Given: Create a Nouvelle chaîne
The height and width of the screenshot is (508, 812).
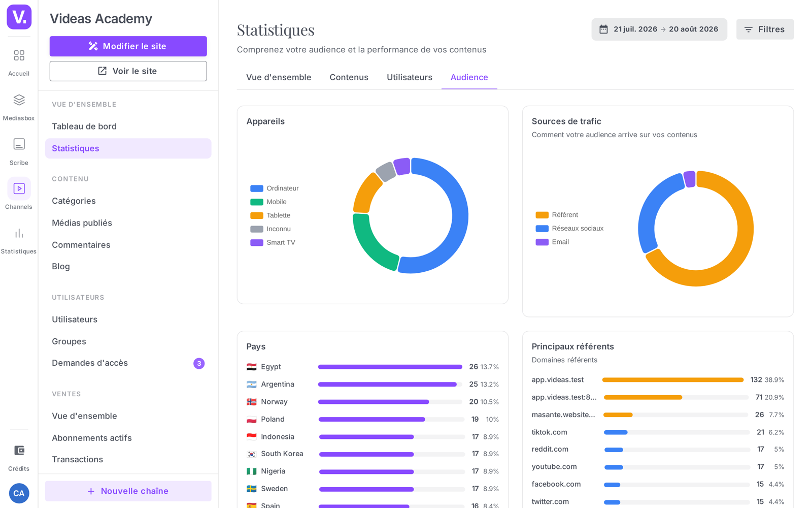Looking at the screenshot, I should tap(128, 491).
